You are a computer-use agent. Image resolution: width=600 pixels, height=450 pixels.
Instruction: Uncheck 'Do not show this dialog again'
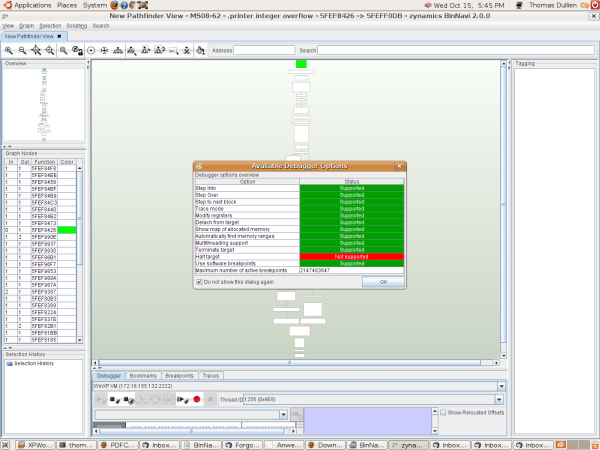coord(198,282)
